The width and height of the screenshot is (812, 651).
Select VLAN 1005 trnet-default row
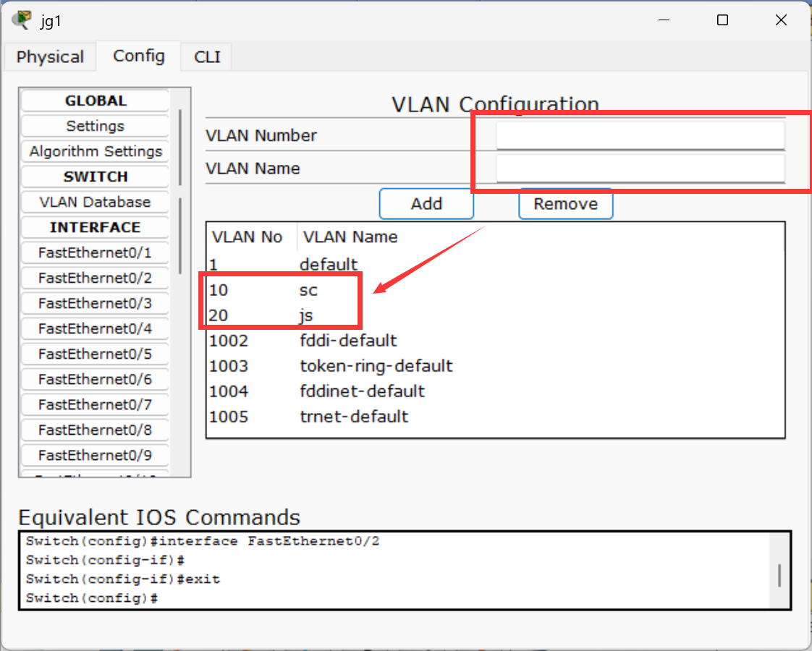[496, 417]
